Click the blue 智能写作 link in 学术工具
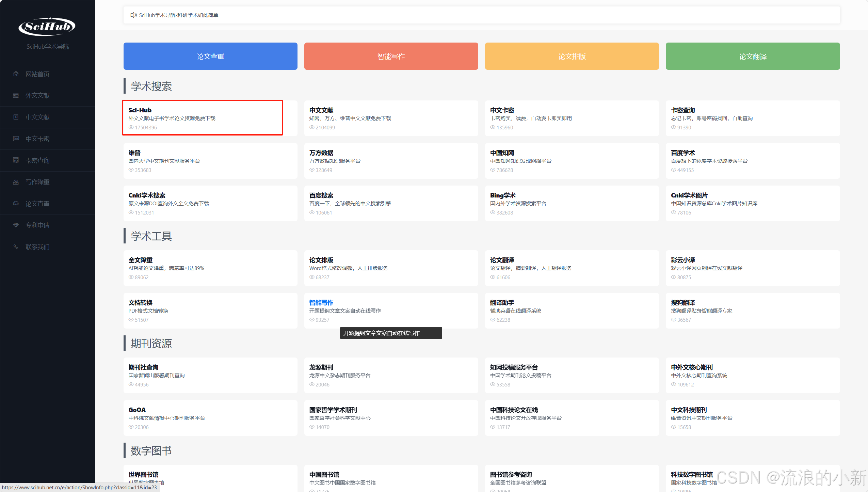 (321, 302)
